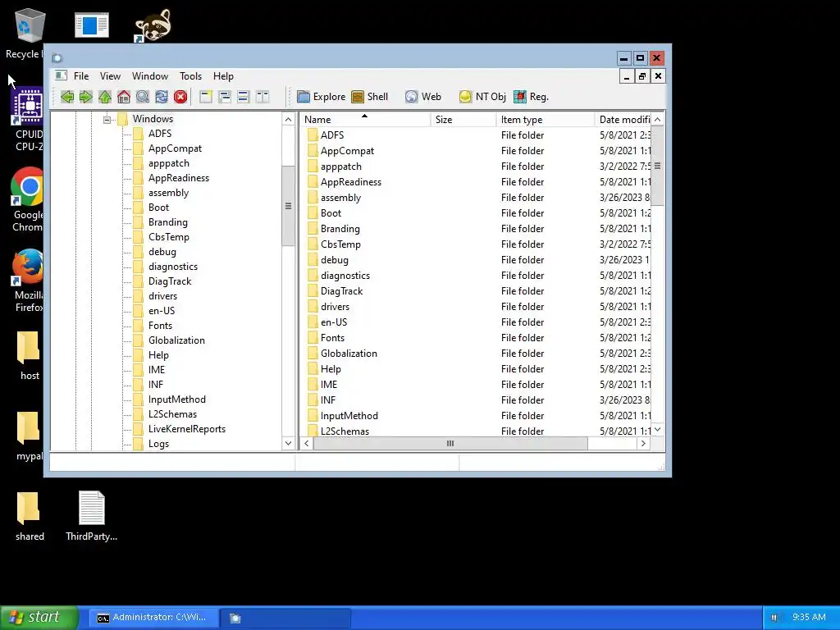Viewport: 840px width, 630px height.
Task: Select Branding in the file list
Action: [x=340, y=229]
